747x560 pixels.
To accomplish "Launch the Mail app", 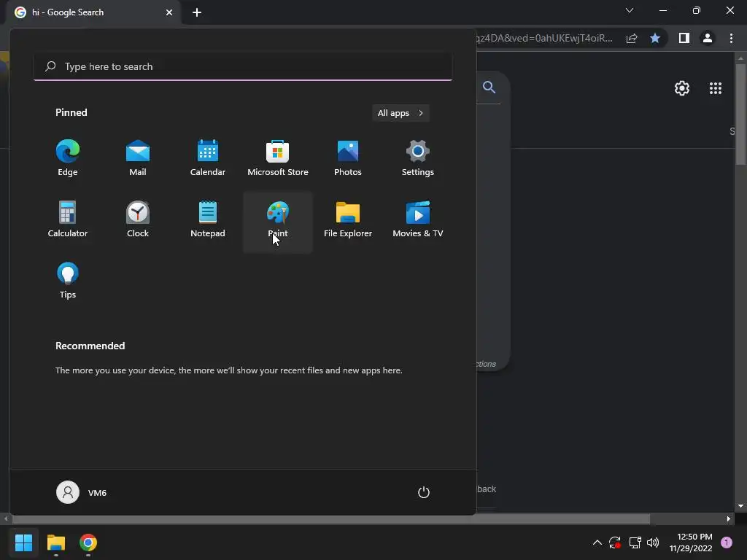I will coord(138,158).
